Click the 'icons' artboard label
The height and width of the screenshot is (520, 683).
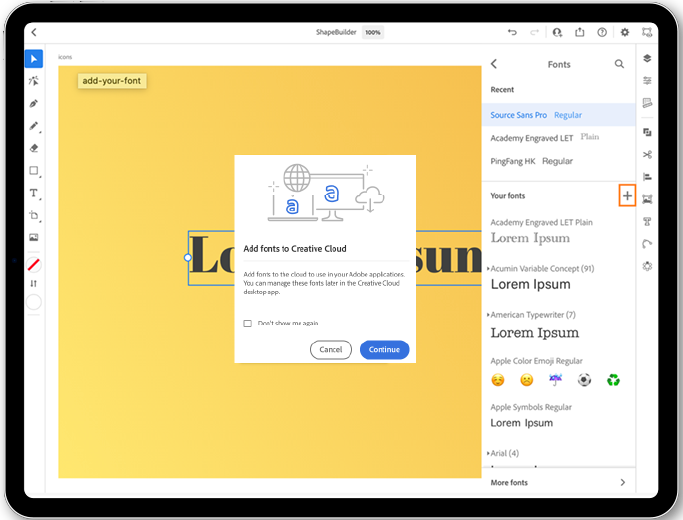65,57
